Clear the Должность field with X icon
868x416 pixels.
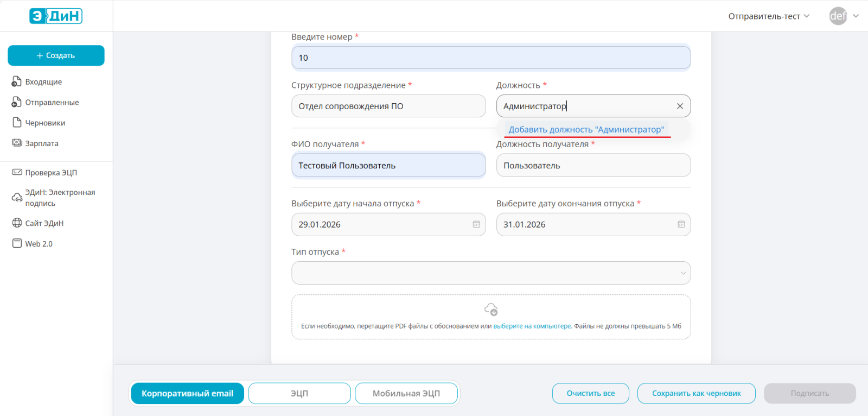click(x=680, y=106)
